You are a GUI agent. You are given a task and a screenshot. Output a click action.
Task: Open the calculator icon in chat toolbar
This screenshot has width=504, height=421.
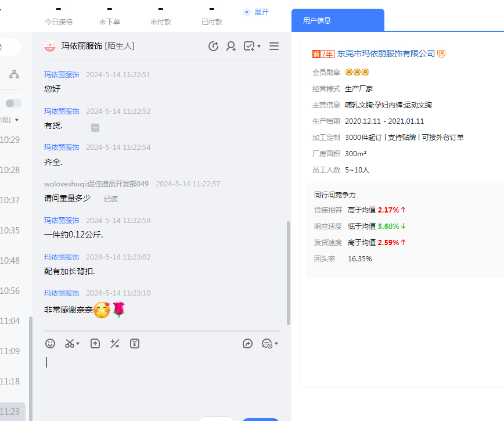115,344
